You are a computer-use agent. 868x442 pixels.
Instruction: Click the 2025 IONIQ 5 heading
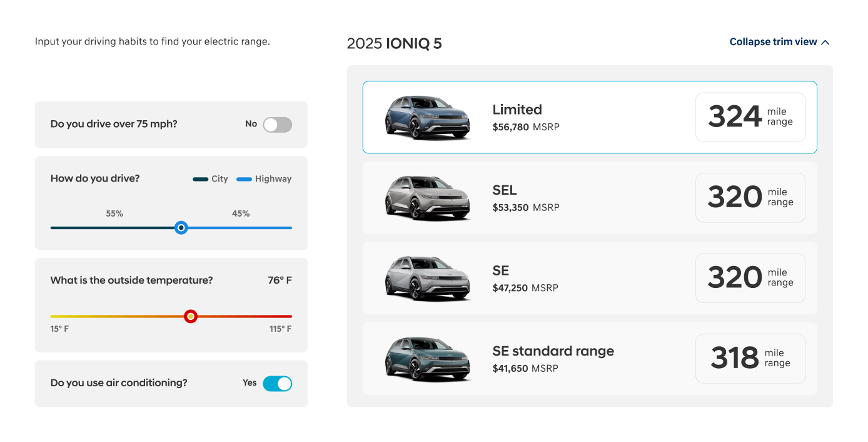click(x=394, y=44)
